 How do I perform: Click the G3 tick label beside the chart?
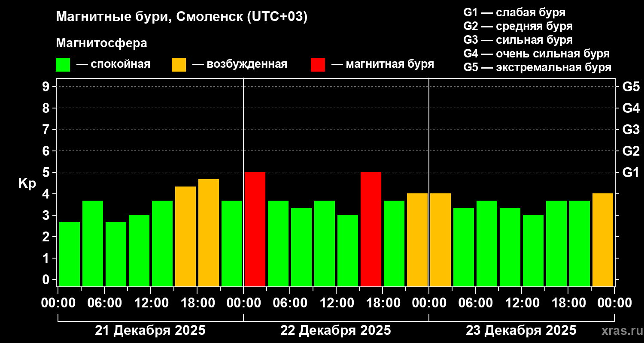click(x=631, y=129)
